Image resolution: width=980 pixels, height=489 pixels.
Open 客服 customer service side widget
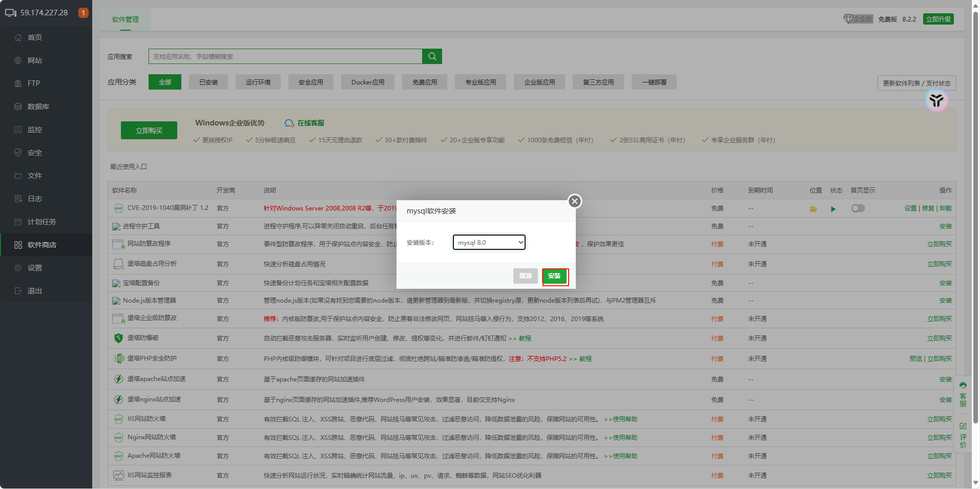point(963,395)
